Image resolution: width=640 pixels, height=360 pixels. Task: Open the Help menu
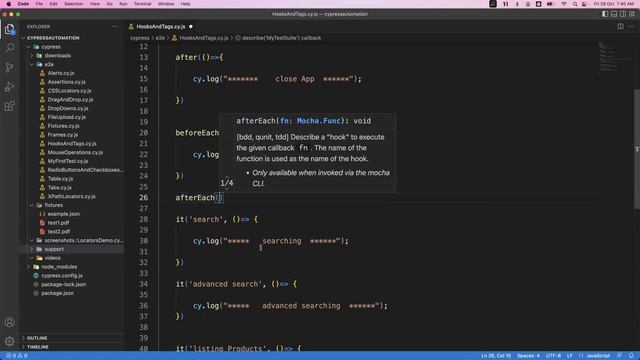[185, 4]
